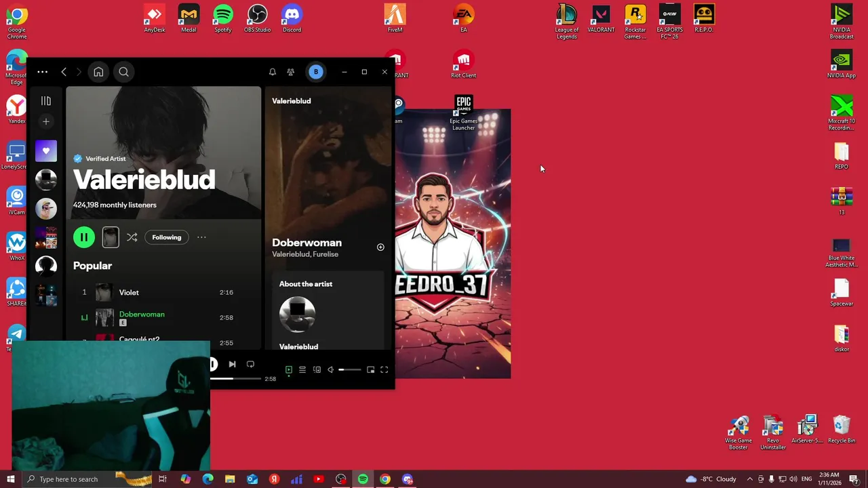The height and width of the screenshot is (488, 868).
Task: Open the Spotify profile avatar menu
Action: tap(315, 72)
